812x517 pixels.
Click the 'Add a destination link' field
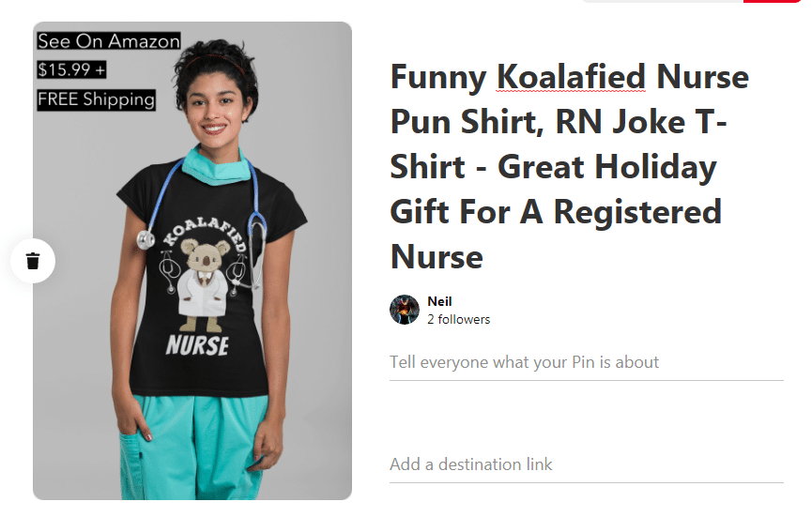[x=586, y=464]
